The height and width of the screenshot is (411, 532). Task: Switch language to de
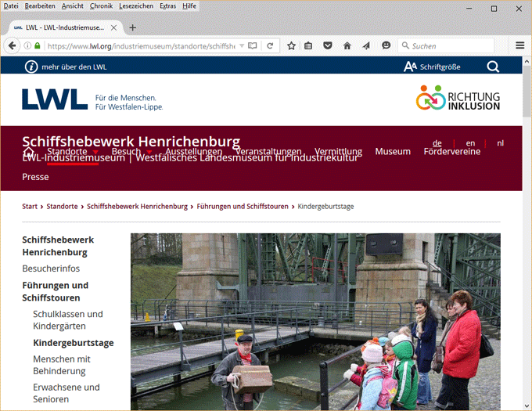tap(437, 143)
